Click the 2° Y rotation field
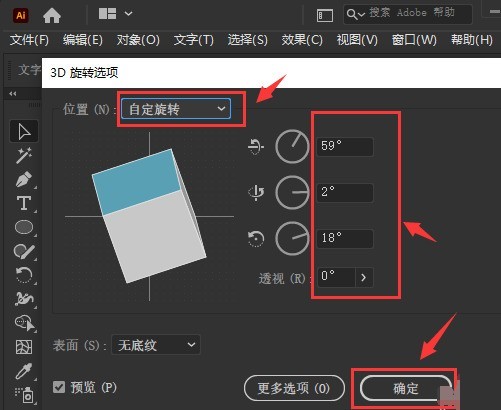 [x=345, y=192]
